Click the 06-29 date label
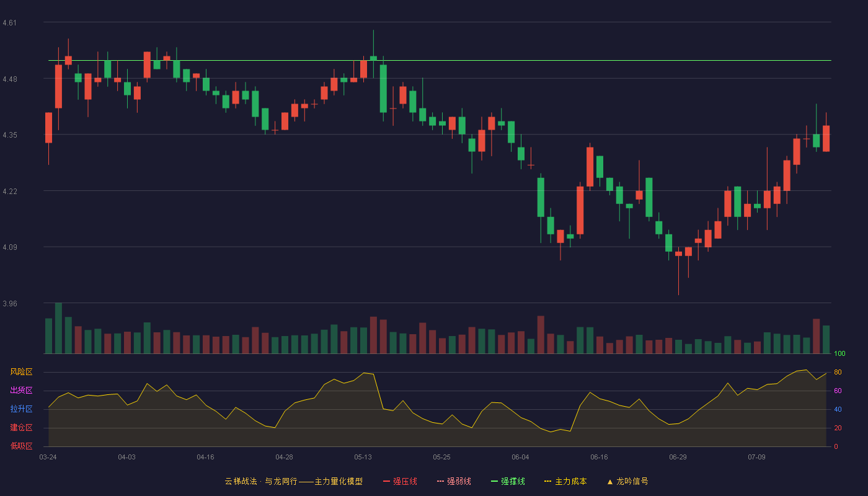 [678, 457]
